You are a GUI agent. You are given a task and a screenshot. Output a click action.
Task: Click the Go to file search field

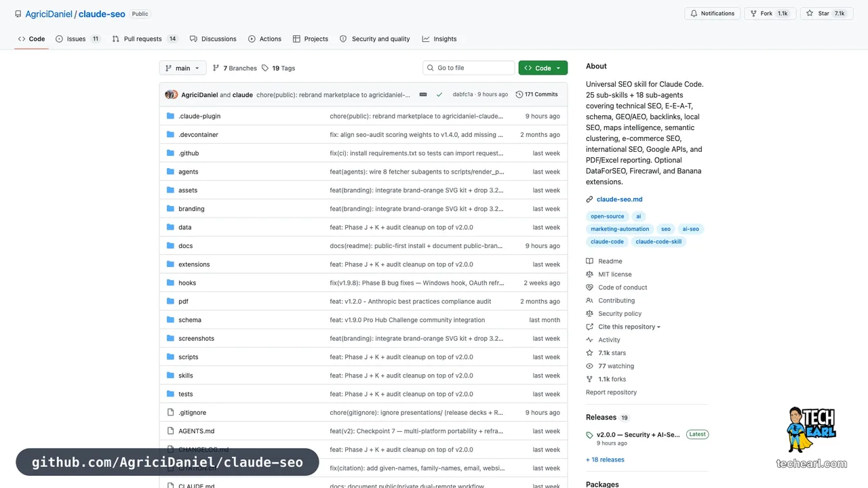(x=469, y=68)
